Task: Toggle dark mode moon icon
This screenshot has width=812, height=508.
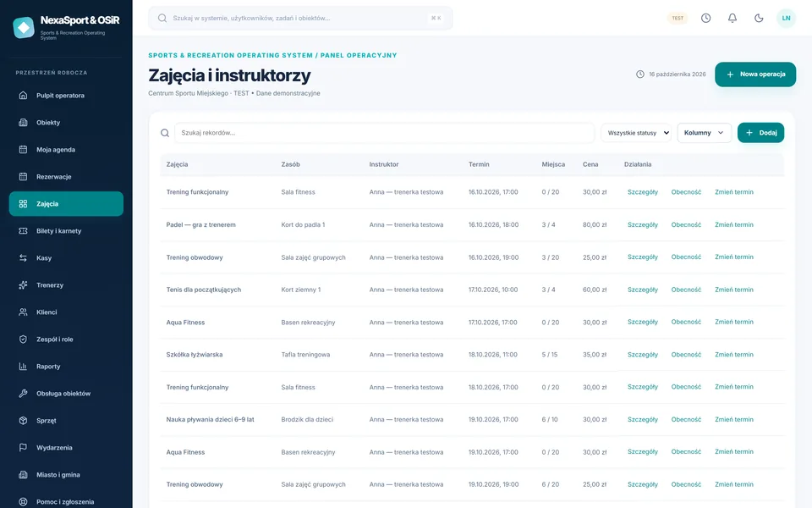Action: pyautogui.click(x=759, y=18)
